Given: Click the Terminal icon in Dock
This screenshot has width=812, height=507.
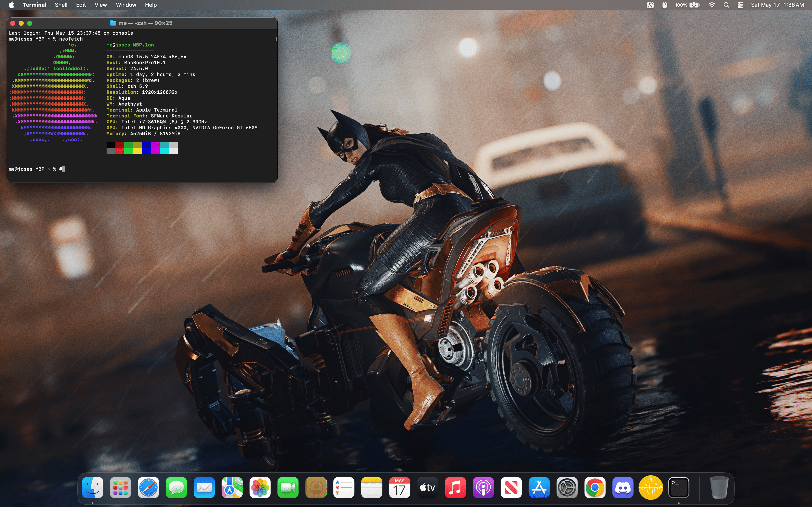Looking at the screenshot, I should point(679,487).
